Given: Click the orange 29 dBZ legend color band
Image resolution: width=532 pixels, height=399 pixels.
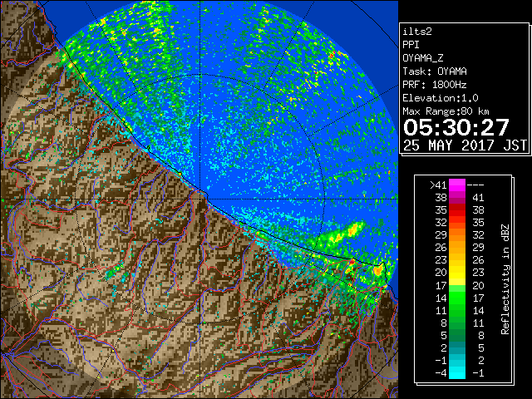Looking at the screenshot, I should pyautogui.click(x=457, y=234).
